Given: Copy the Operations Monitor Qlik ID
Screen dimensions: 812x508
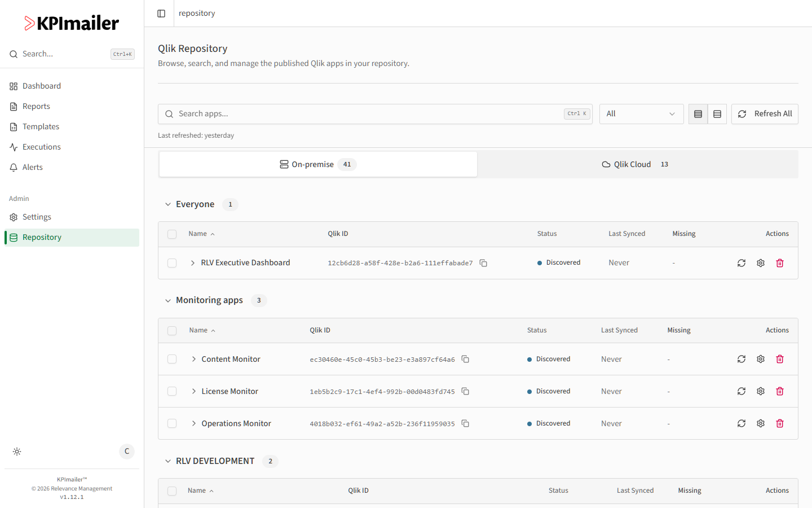Looking at the screenshot, I should click(465, 423).
